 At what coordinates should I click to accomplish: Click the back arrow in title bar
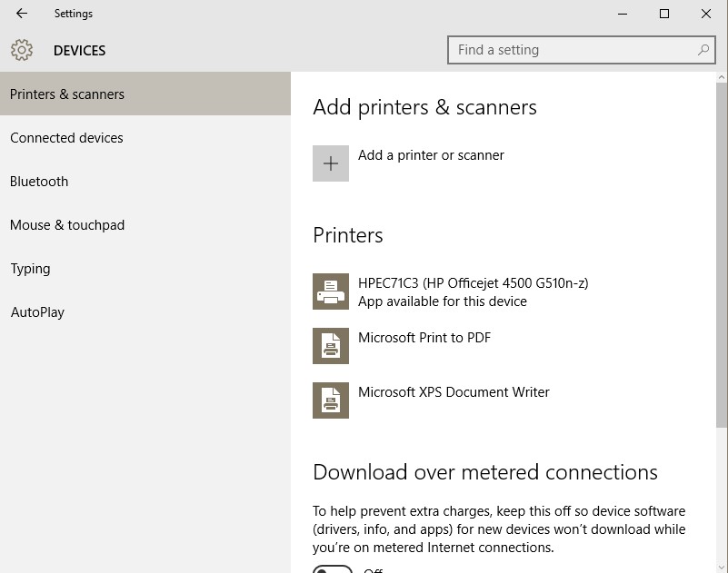coord(21,14)
